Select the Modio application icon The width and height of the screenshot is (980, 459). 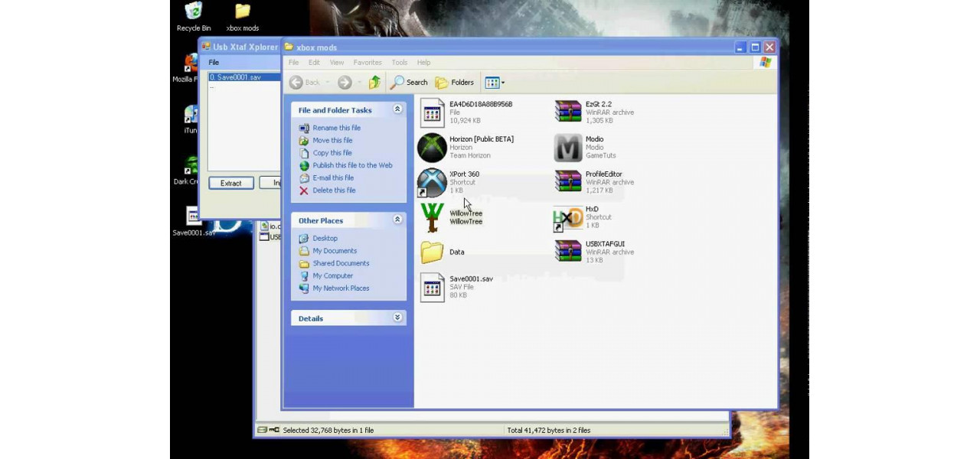568,148
